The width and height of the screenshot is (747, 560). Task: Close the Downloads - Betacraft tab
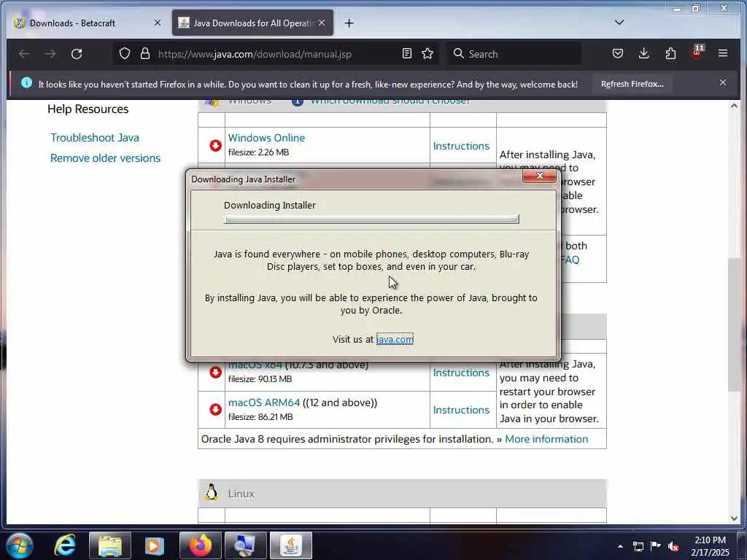[158, 23]
